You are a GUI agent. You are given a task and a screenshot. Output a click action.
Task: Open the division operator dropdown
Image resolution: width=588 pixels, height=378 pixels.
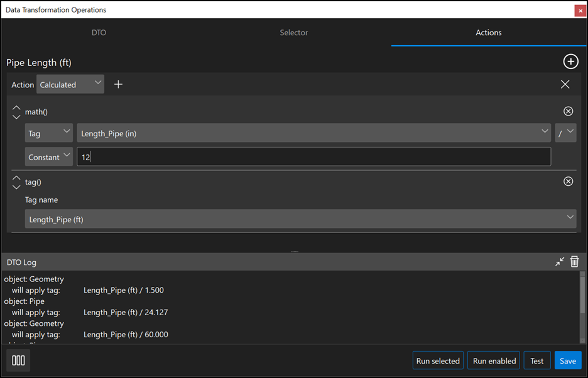565,133
